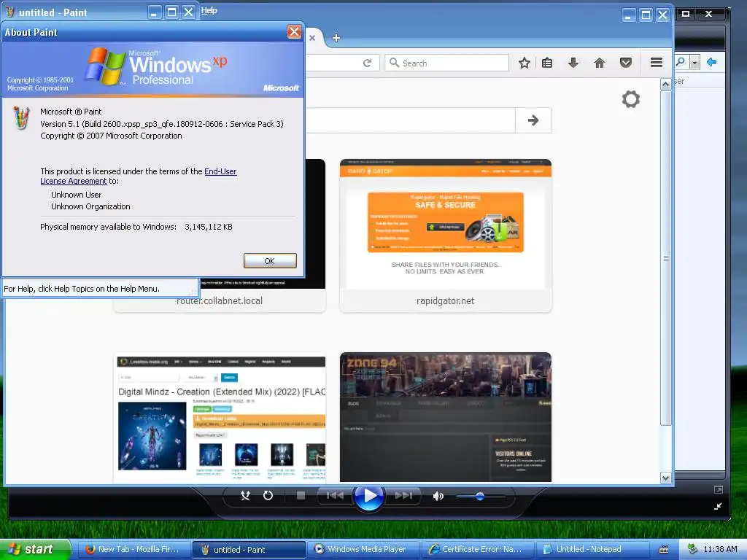The height and width of the screenshot is (560, 747).
Task: Click the Firefox vertical scrollbar thumb
Action: [x=665, y=257]
